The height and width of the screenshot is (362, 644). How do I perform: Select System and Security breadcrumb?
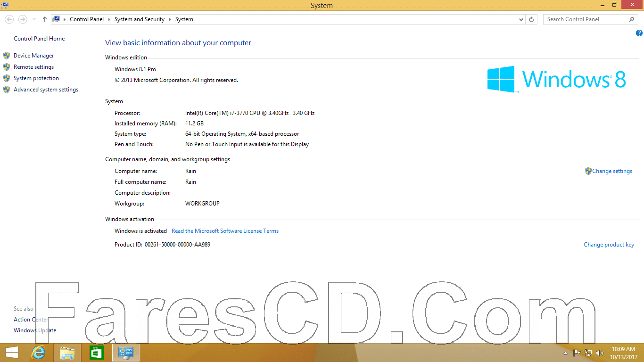coord(140,19)
